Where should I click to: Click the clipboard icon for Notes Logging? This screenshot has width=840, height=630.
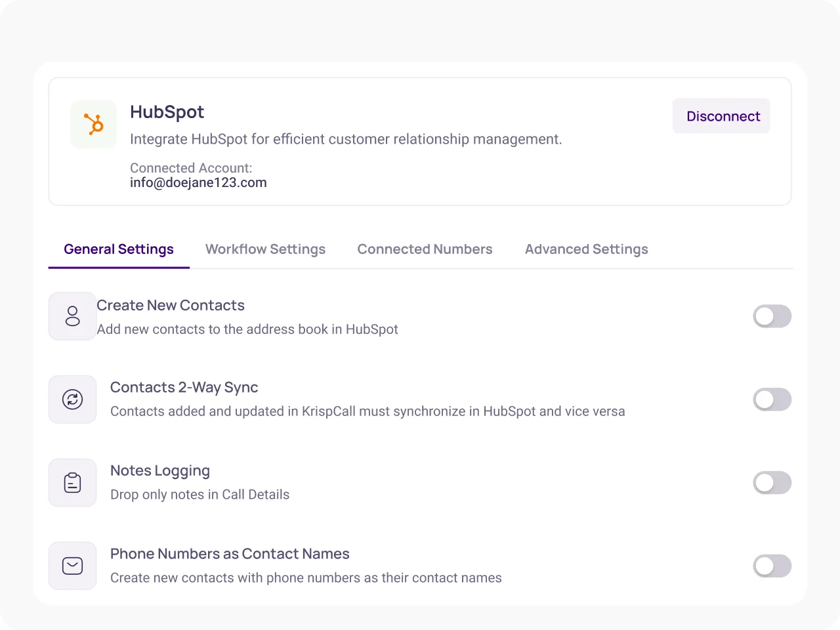point(73,483)
